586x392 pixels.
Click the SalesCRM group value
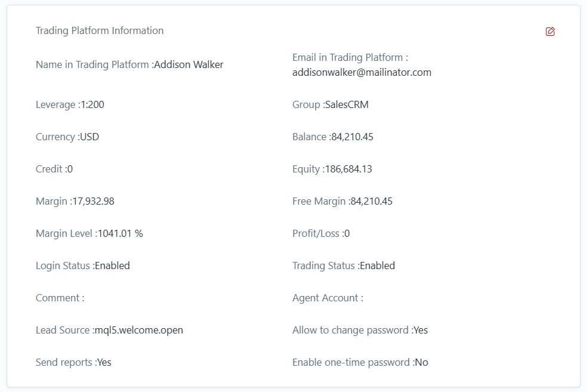click(x=347, y=104)
